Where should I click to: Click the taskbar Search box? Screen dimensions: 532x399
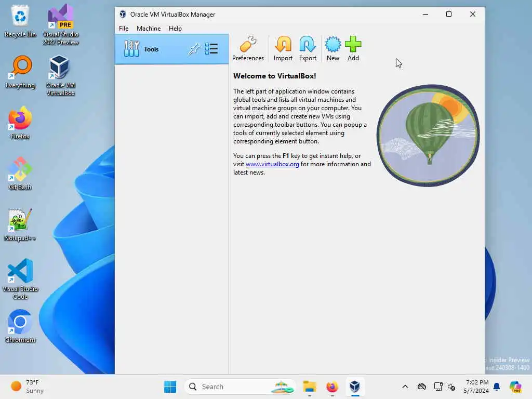[x=240, y=387]
